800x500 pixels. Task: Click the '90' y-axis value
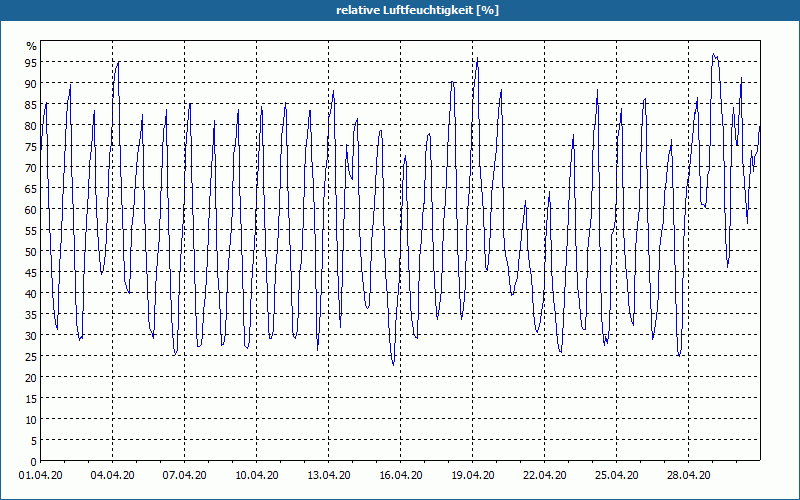click(32, 84)
